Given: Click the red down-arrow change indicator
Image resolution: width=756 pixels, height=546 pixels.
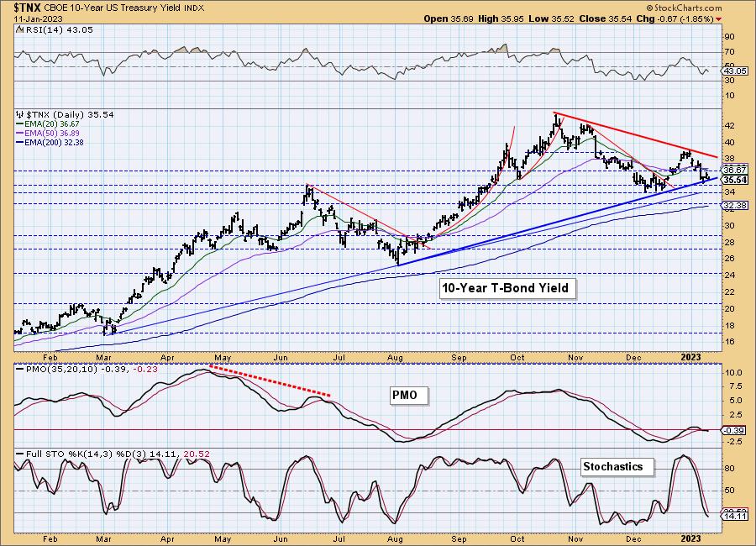Looking at the screenshot, I should pos(719,19).
